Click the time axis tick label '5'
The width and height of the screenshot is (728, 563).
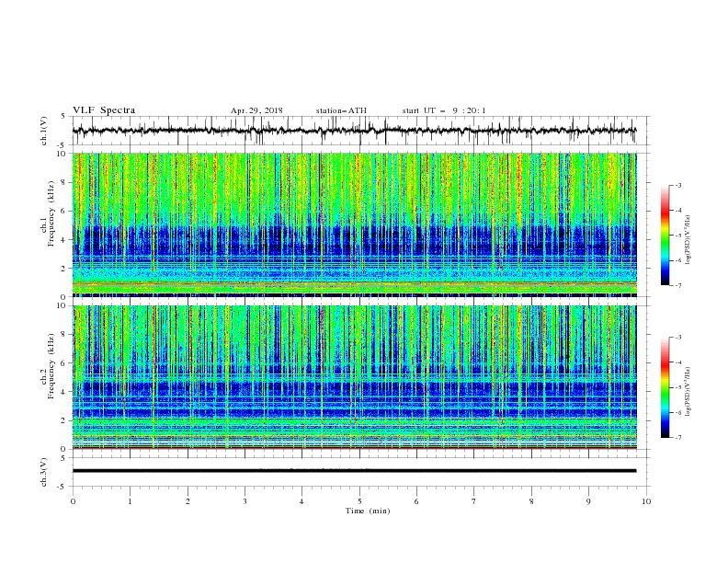[359, 501]
